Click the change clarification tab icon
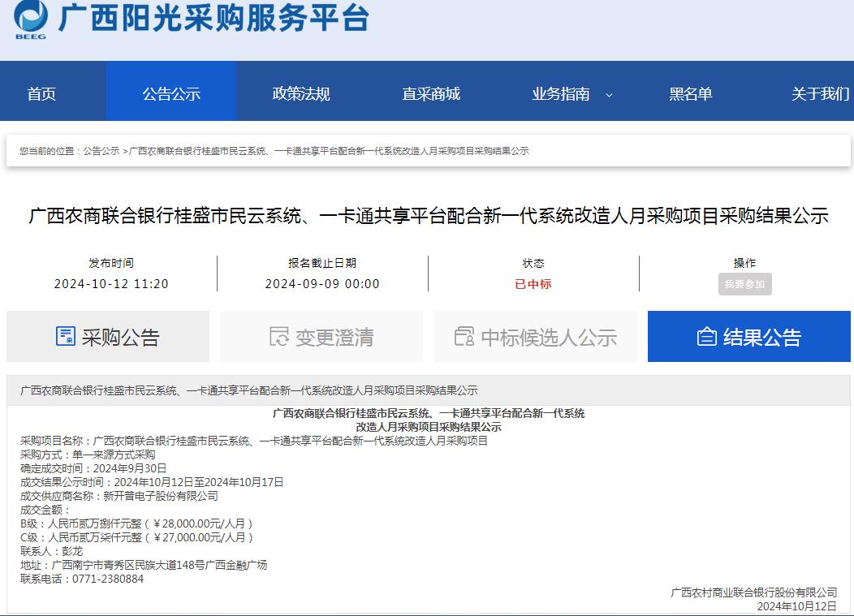Image resolution: width=854 pixels, height=616 pixels. (x=279, y=336)
